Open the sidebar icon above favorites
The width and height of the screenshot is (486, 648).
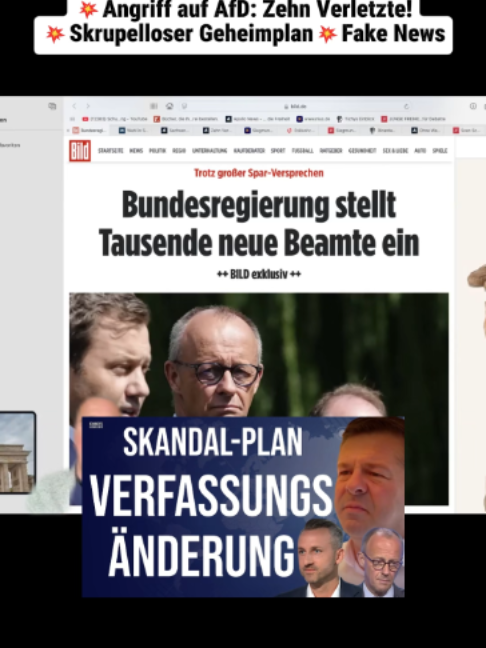pyautogui.click(x=52, y=106)
